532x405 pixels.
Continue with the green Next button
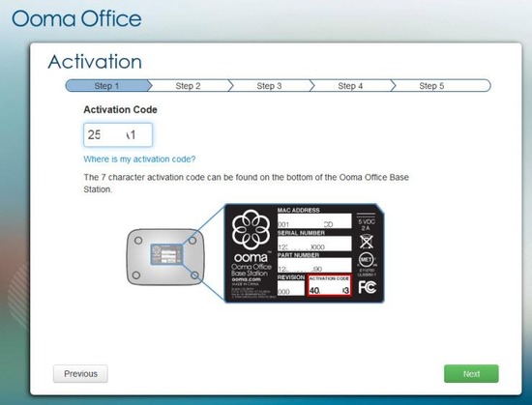[x=471, y=373]
